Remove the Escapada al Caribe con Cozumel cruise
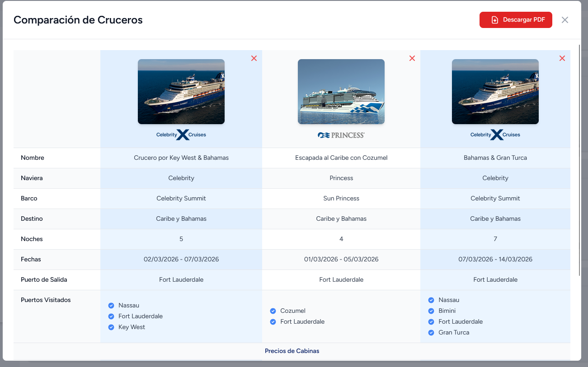This screenshot has width=588, height=367. point(412,58)
